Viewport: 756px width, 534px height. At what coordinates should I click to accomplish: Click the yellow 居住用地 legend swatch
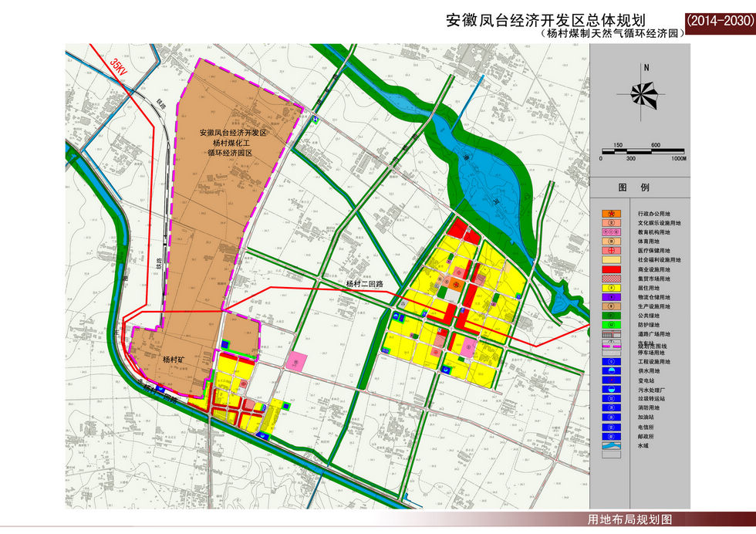[x=611, y=287]
